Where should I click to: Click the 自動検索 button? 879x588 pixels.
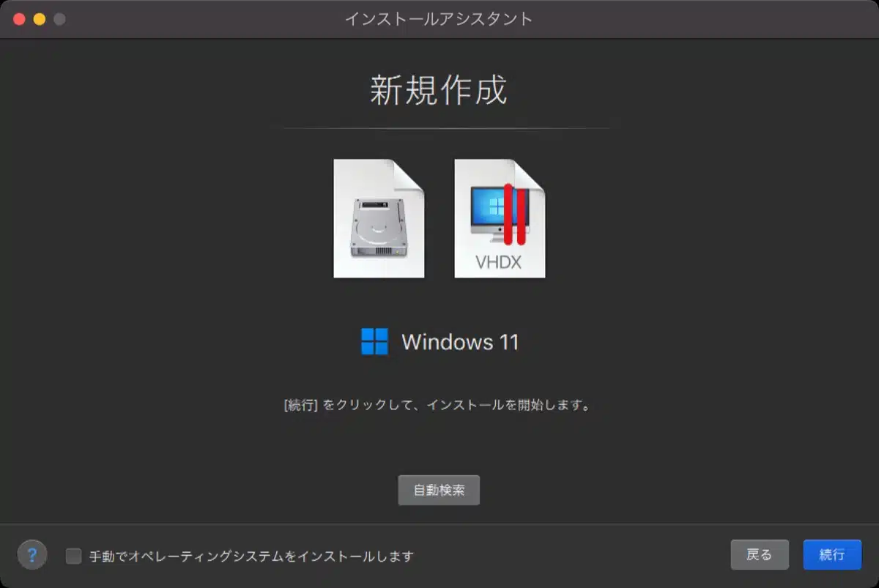click(x=439, y=490)
